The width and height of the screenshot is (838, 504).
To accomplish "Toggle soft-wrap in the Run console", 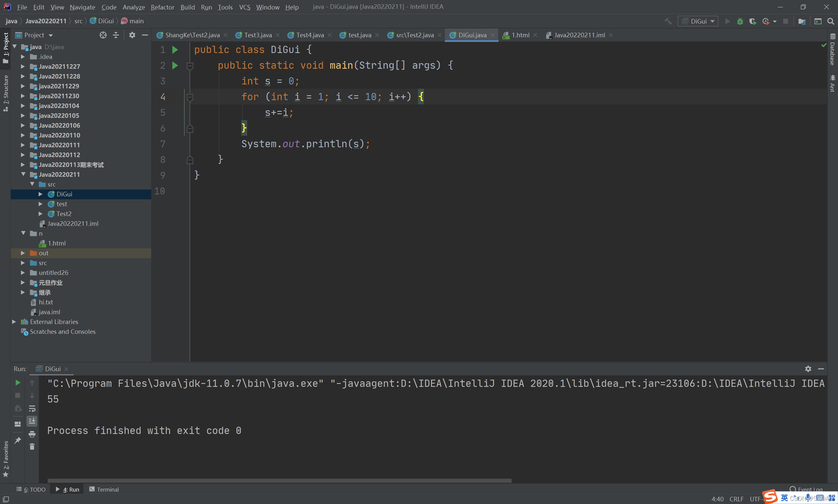I will [x=32, y=408].
